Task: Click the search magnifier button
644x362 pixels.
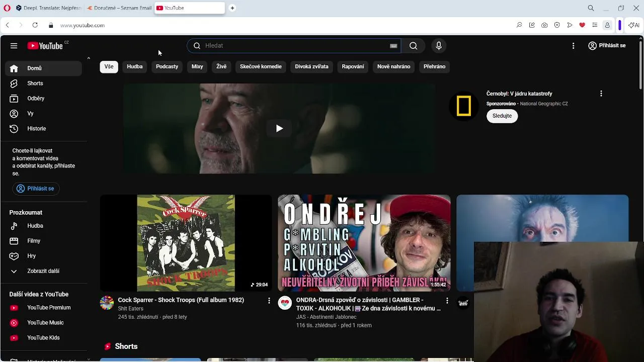Action: point(413,46)
